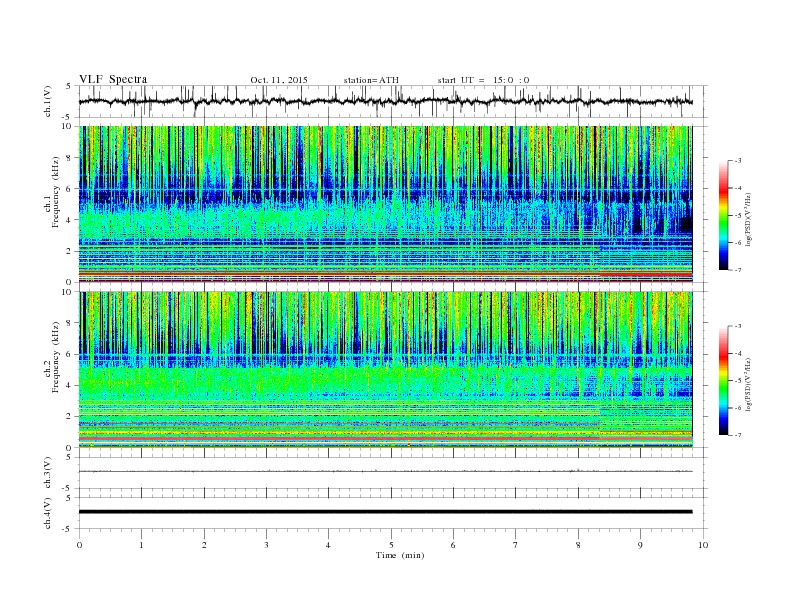
Task: Click the ch.4(V) thick waveform trace
Action: [x=386, y=512]
